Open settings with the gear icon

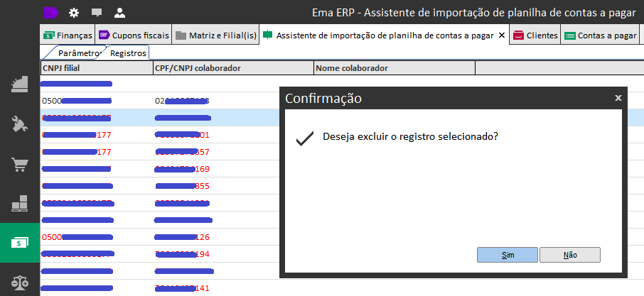click(x=74, y=12)
